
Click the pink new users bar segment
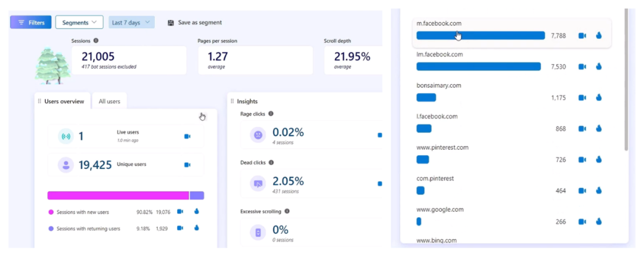pyautogui.click(x=118, y=196)
